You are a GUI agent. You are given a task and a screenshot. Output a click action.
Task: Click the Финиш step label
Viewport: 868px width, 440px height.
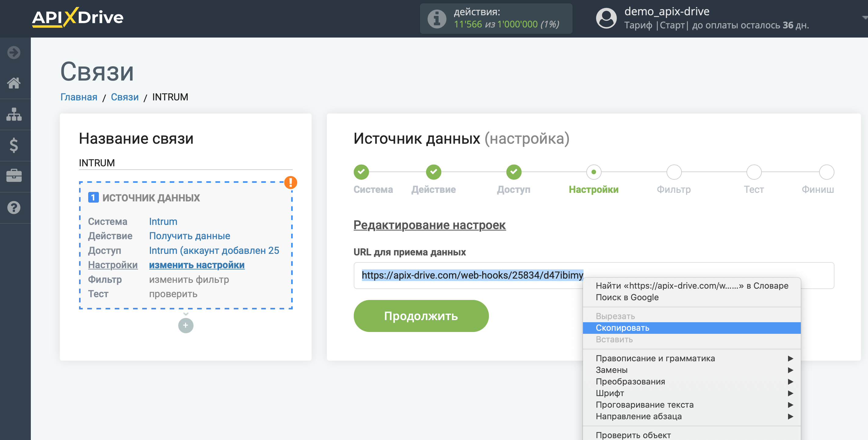click(x=818, y=189)
